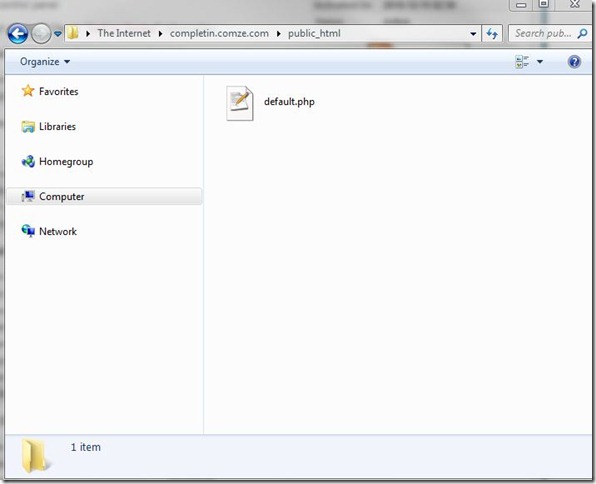This screenshot has height=484, width=596.
Task: Click the 'default.php' file name
Action: click(289, 102)
